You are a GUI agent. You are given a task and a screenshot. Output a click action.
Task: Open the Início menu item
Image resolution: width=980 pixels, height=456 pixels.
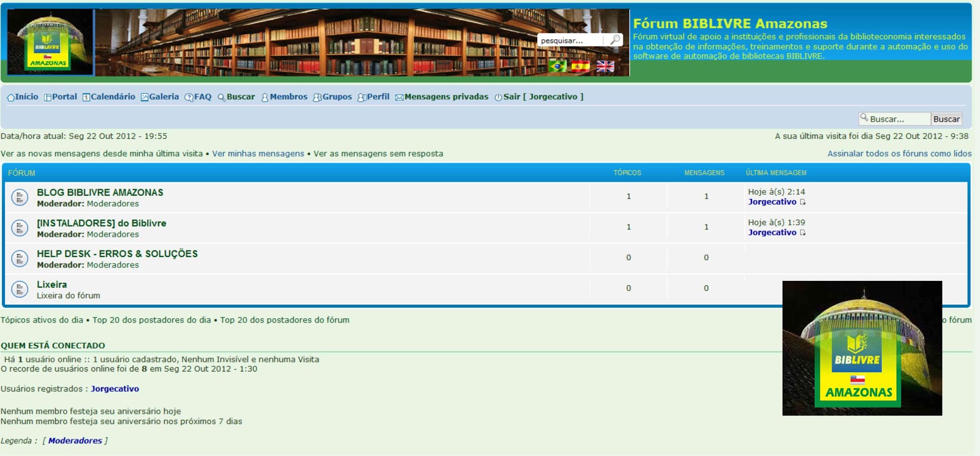pos(23,97)
